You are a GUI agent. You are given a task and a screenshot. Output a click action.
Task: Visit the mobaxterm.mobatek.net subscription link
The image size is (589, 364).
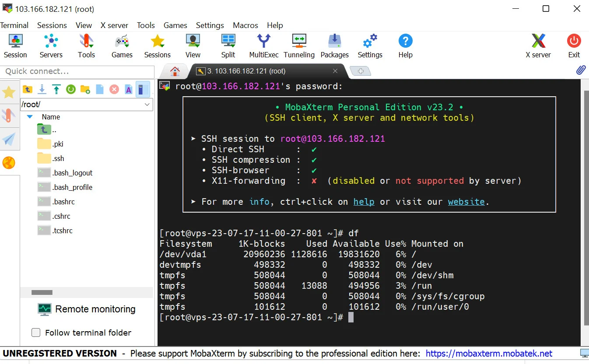[x=489, y=353]
